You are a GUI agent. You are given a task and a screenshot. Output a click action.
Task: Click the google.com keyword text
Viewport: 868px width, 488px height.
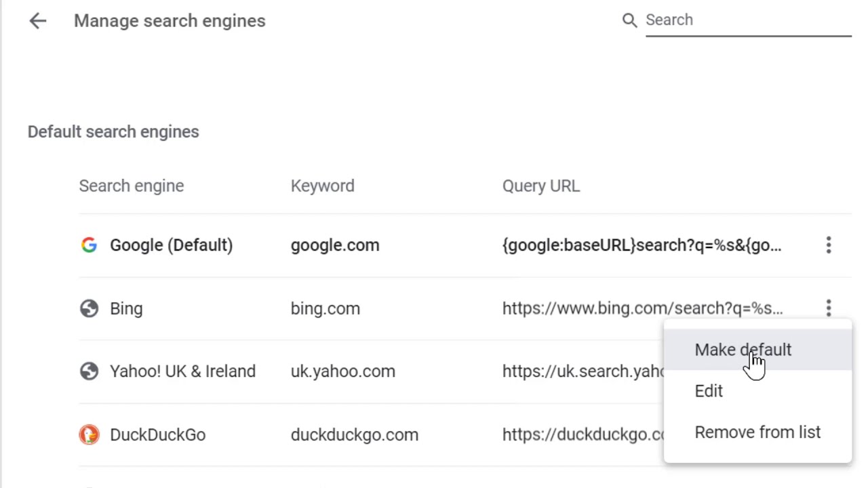[x=335, y=245]
